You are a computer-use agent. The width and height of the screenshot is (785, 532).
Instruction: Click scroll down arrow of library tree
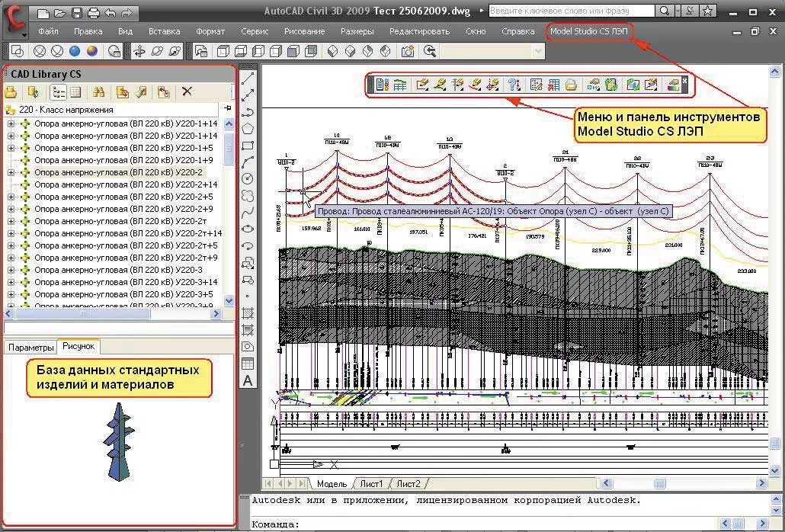(x=229, y=301)
